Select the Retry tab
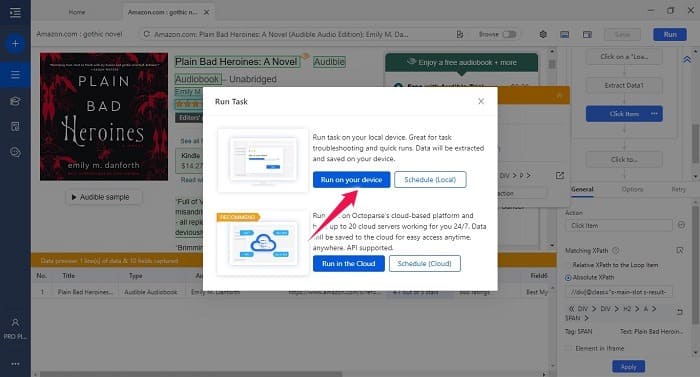Screen dimensions: 700x377 (678, 189)
